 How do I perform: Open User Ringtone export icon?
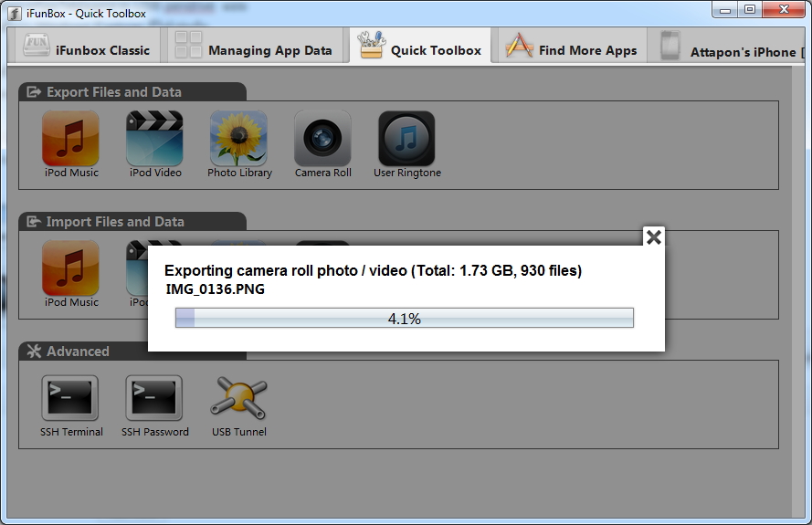coord(406,139)
